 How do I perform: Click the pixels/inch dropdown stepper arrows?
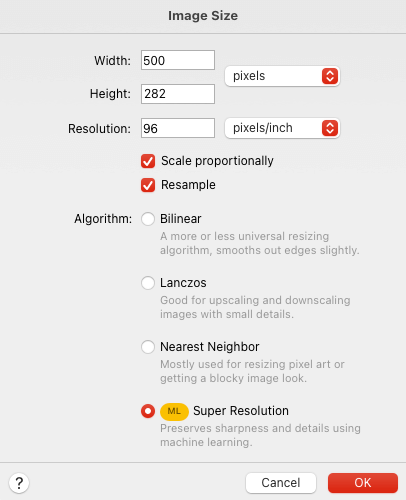pos(330,128)
